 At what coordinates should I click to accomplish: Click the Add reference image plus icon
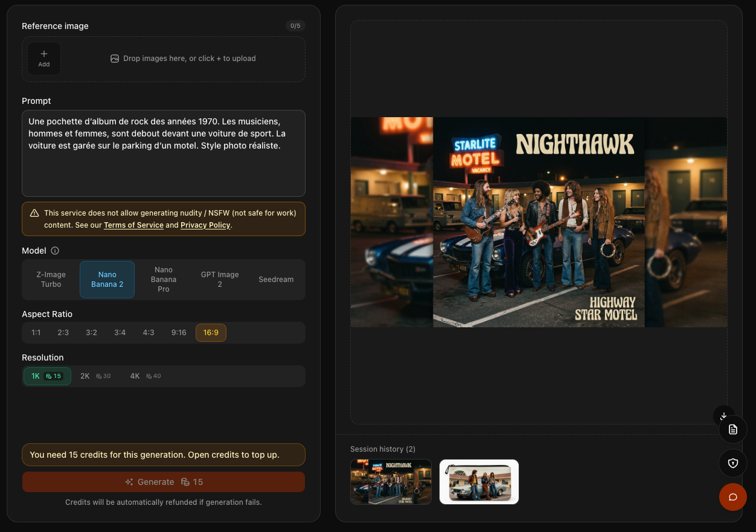pos(44,54)
